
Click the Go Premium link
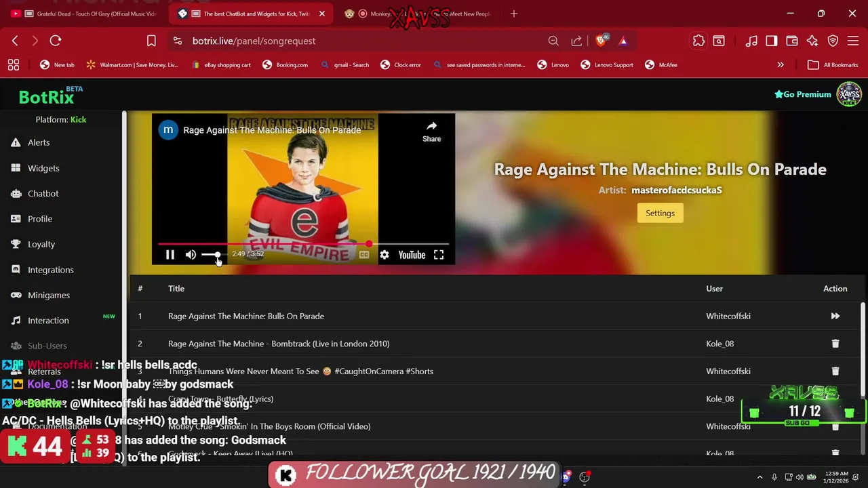(803, 94)
